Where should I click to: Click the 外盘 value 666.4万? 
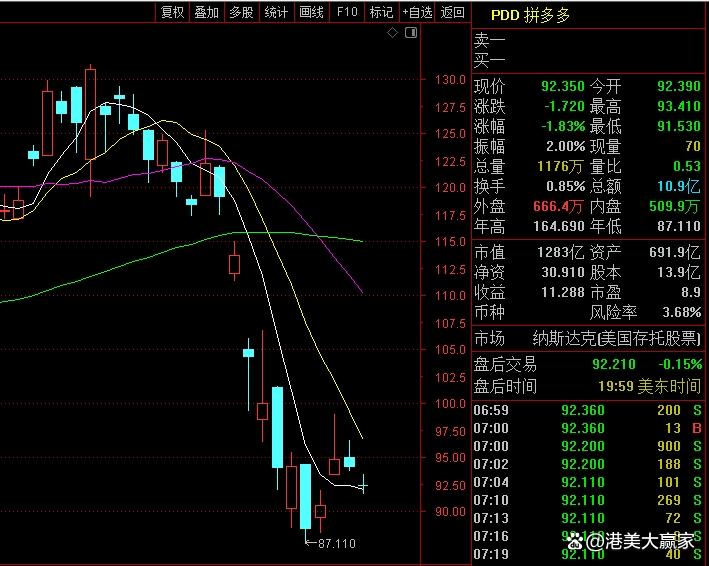tap(558, 207)
